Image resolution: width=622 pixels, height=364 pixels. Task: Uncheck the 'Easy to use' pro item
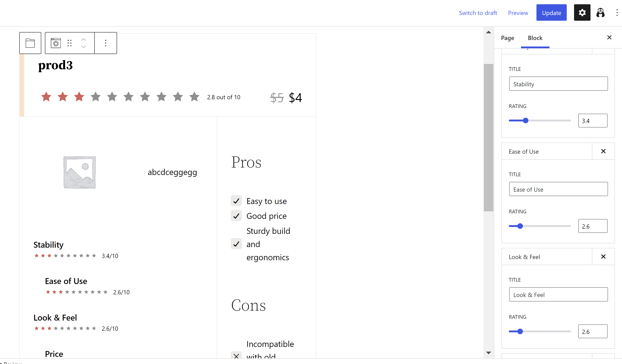point(236,201)
